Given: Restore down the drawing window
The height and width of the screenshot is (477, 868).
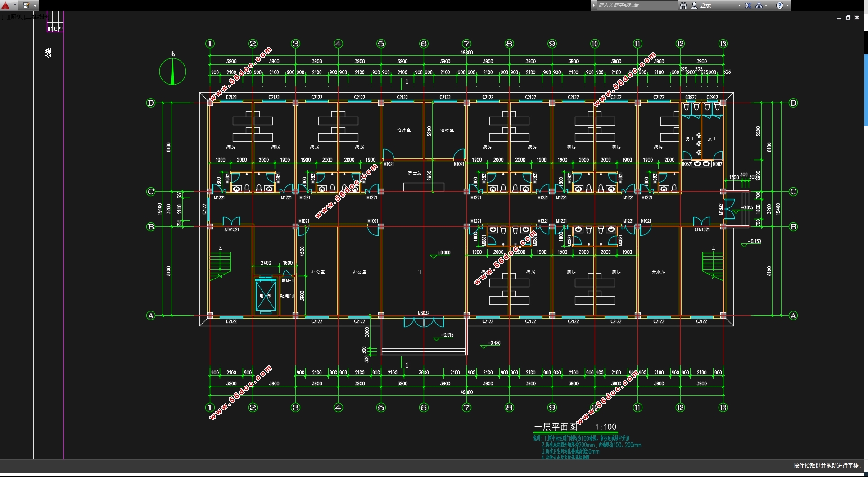Looking at the screenshot, I should (848, 18).
